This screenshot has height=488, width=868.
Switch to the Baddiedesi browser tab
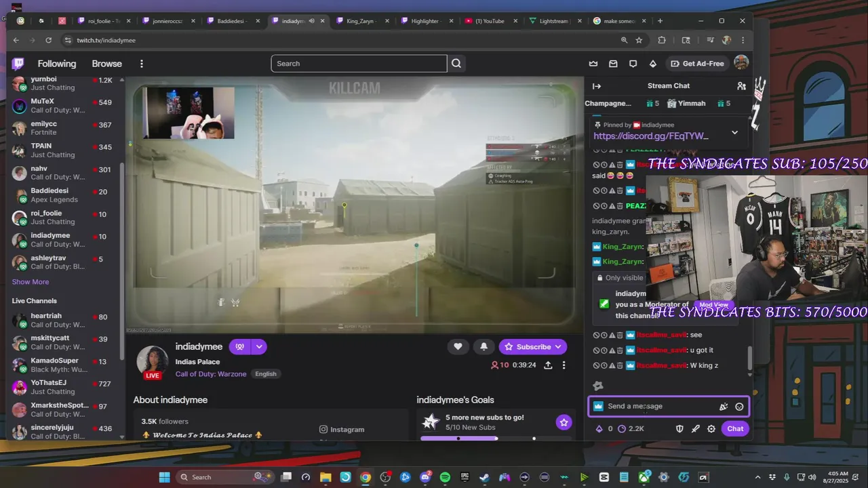pyautogui.click(x=233, y=21)
